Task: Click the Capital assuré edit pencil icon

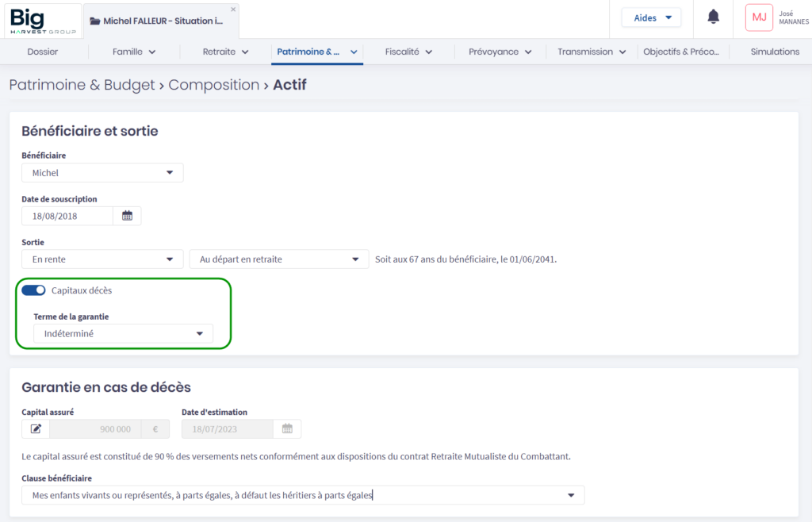Action: (36, 429)
